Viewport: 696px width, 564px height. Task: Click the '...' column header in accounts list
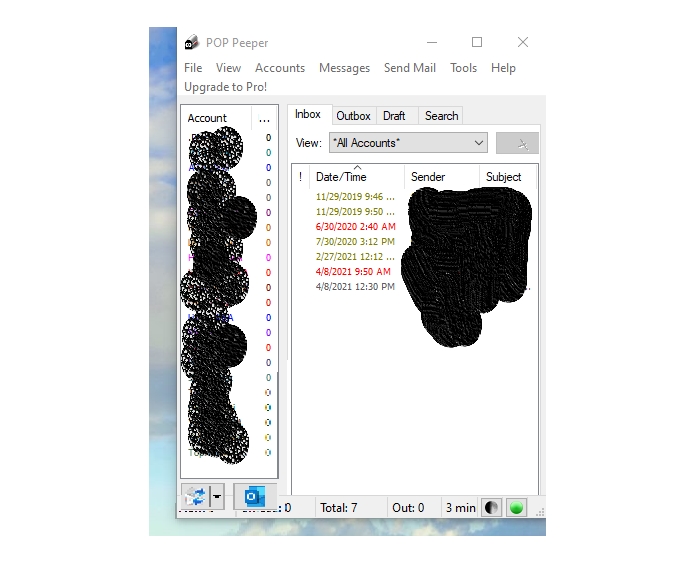pos(265,118)
